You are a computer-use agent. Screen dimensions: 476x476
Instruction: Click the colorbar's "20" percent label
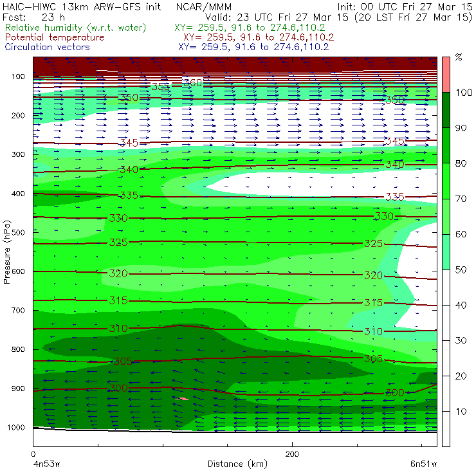point(461,376)
